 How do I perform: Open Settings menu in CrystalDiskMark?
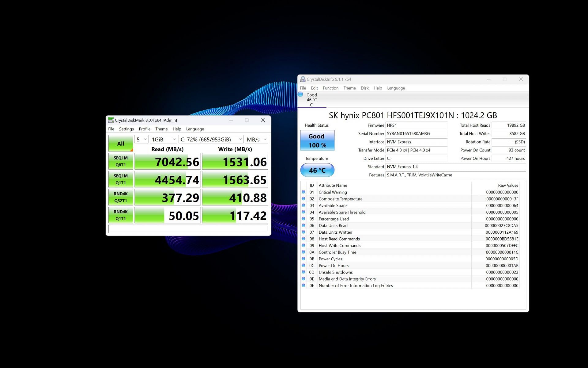tap(126, 129)
